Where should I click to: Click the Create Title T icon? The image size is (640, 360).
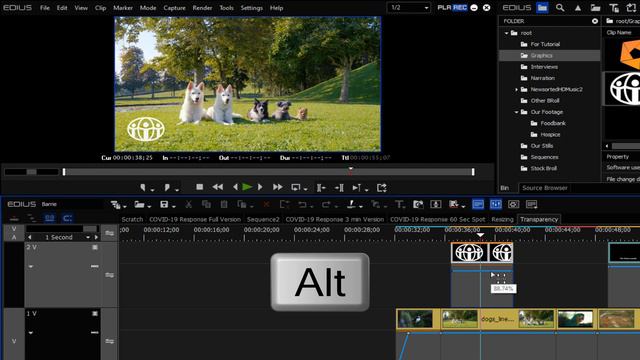point(399,204)
